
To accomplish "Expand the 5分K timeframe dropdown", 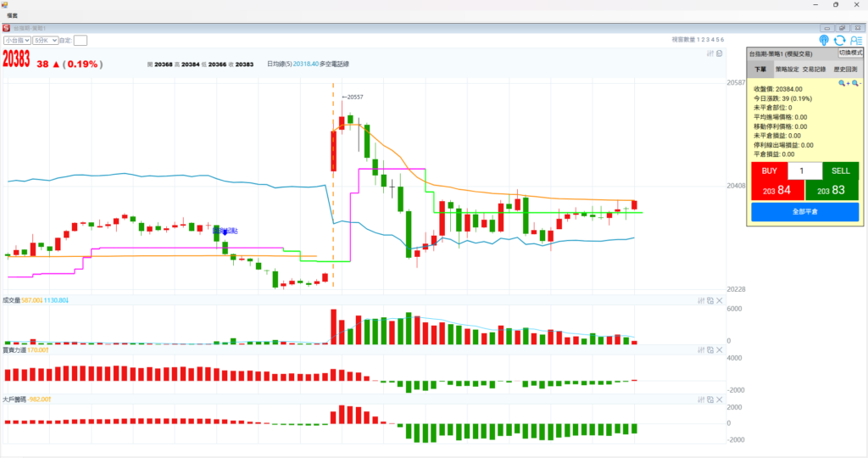I will (45, 40).
